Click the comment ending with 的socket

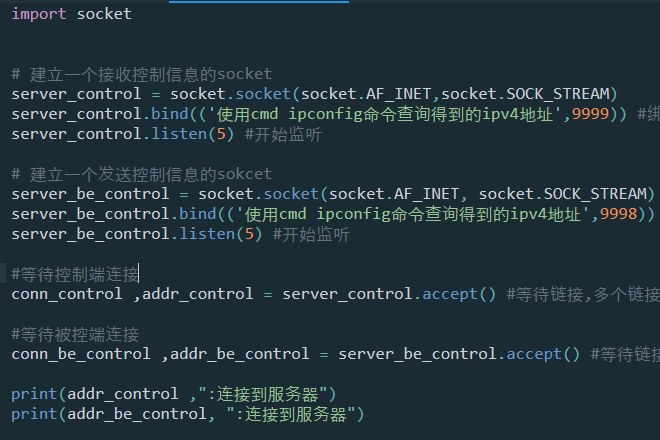[142, 74]
